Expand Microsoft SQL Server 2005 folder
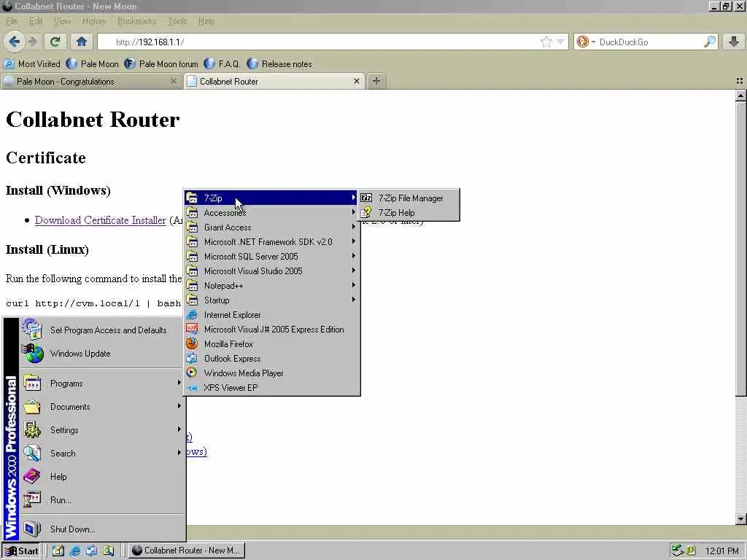Viewport: 747px width, 560px height. coord(271,256)
